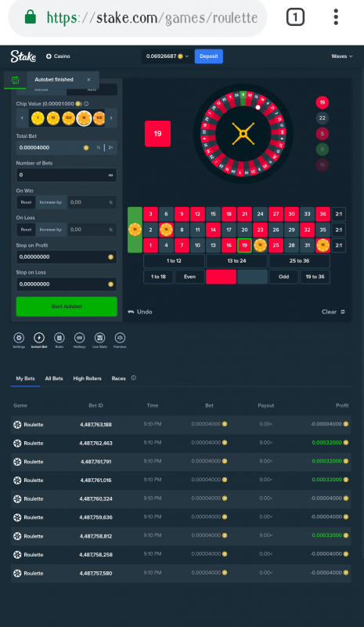Bet on 1 to 18
The height and width of the screenshot is (627, 364).
pos(158,277)
